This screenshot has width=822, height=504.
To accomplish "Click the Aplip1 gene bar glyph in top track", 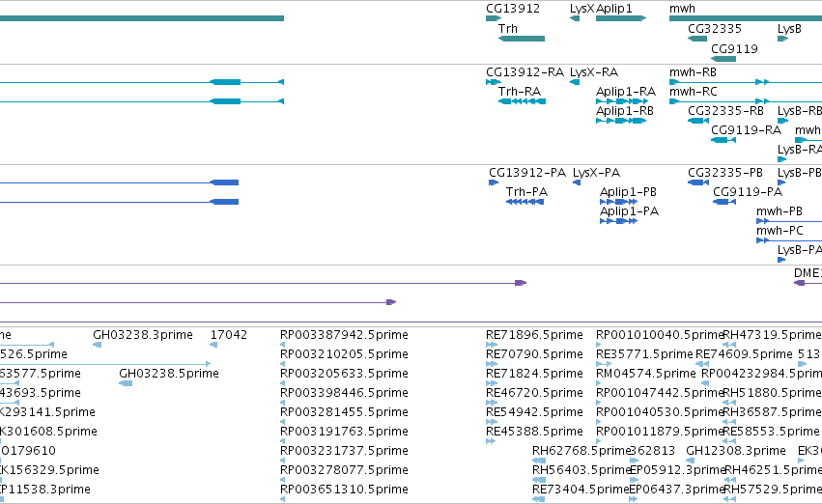I will (x=621, y=18).
